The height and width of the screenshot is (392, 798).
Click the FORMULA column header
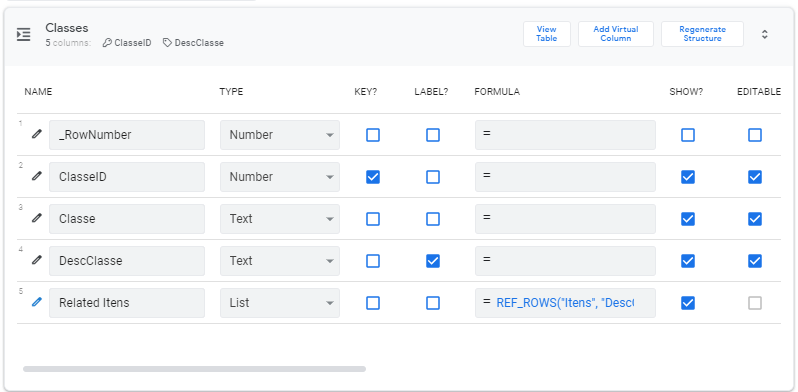click(497, 92)
